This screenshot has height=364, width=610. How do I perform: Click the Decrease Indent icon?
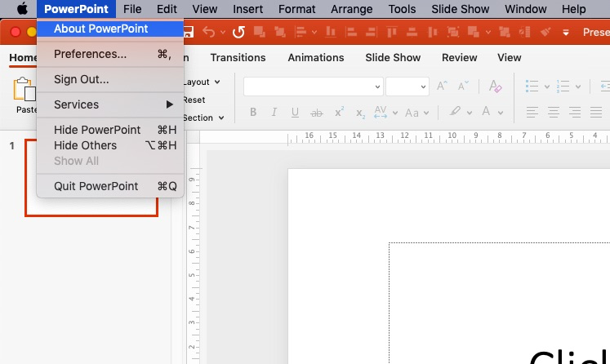[605, 87]
